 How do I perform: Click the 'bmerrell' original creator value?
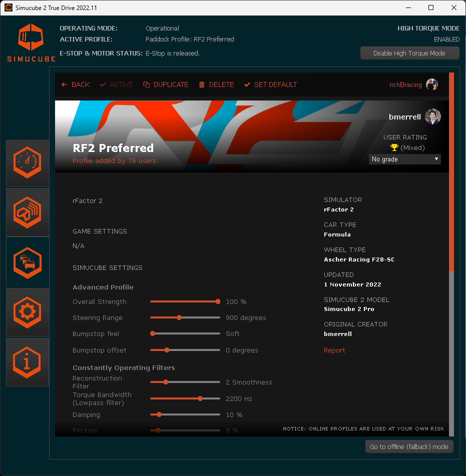click(338, 334)
